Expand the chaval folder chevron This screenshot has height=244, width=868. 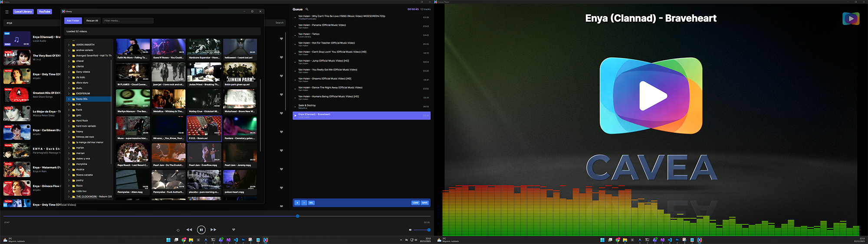tap(69, 61)
